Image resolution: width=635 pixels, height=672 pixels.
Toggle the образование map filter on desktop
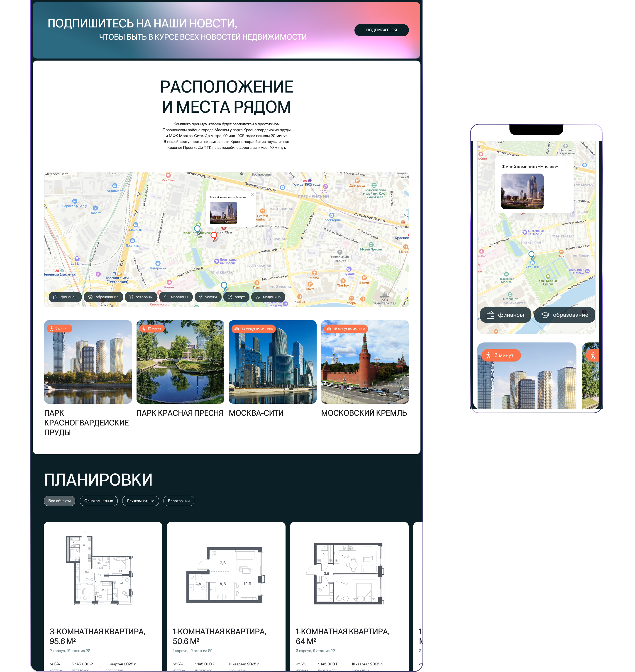103,297
